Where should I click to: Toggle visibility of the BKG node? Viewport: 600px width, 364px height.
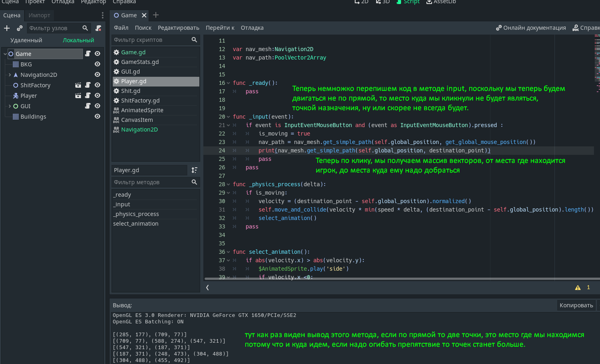click(97, 64)
